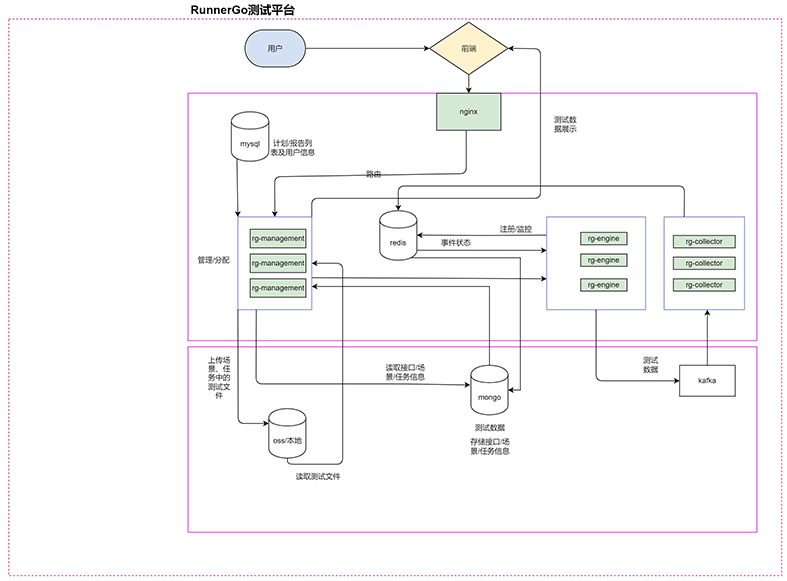
Task: Select the mysql database cylinder
Action: [x=250, y=136]
